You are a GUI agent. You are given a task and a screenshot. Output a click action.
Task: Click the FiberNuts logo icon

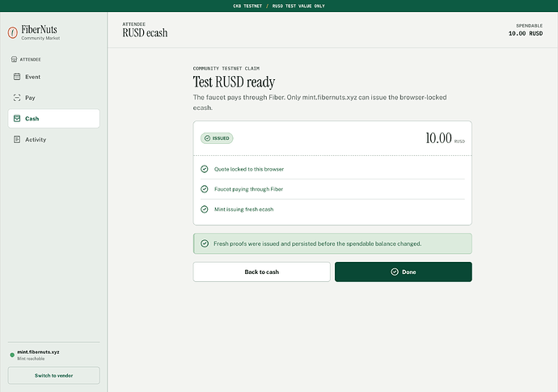pyautogui.click(x=13, y=32)
